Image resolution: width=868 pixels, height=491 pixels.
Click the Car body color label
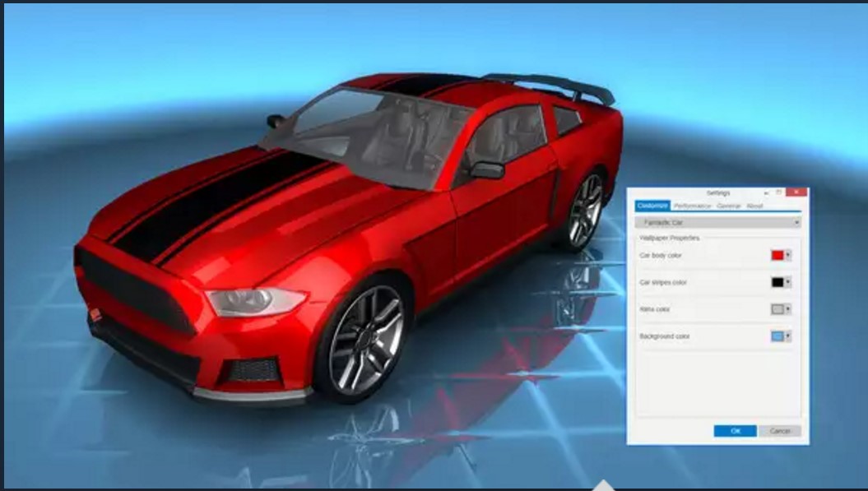[x=661, y=255]
